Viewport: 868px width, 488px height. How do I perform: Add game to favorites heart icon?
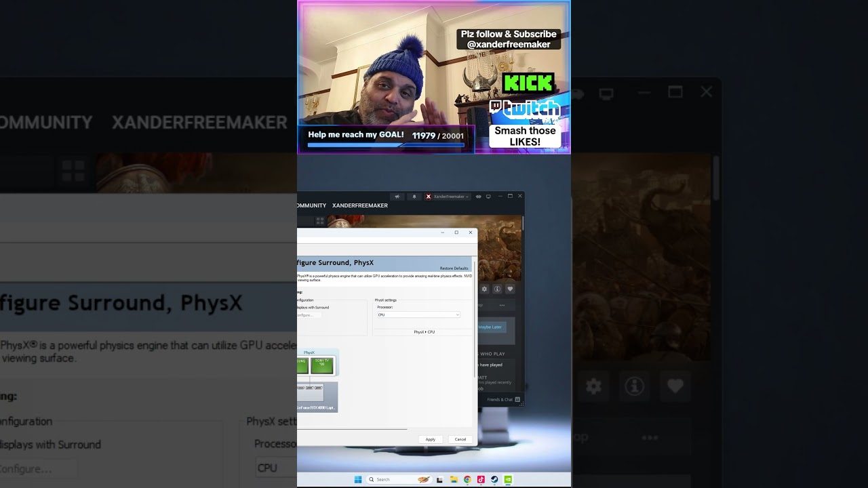pos(510,289)
